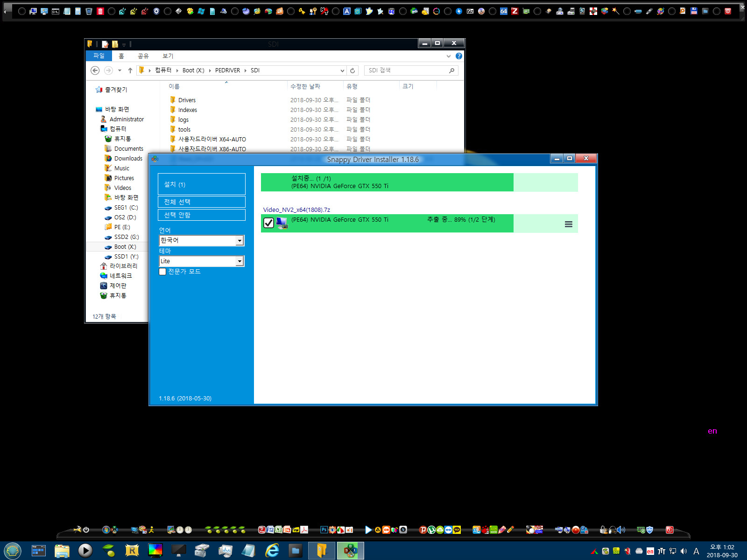747x560 pixels.
Task: Toggle the 전문가 모드 expert mode checkbox
Action: tap(162, 272)
